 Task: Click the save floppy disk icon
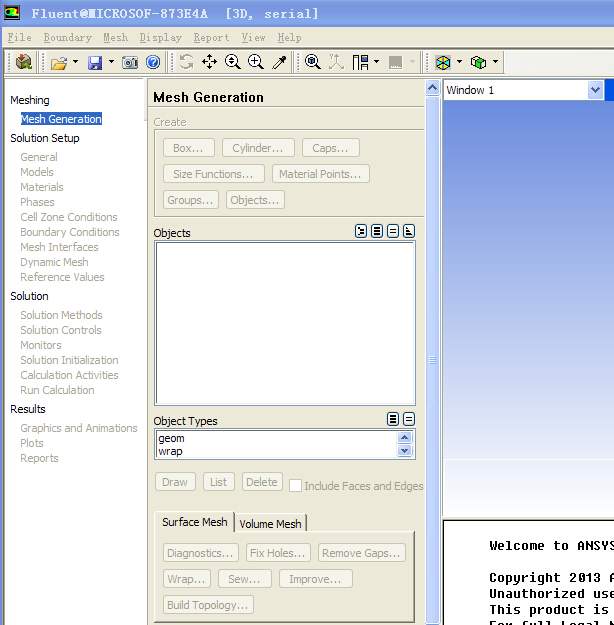click(95, 63)
